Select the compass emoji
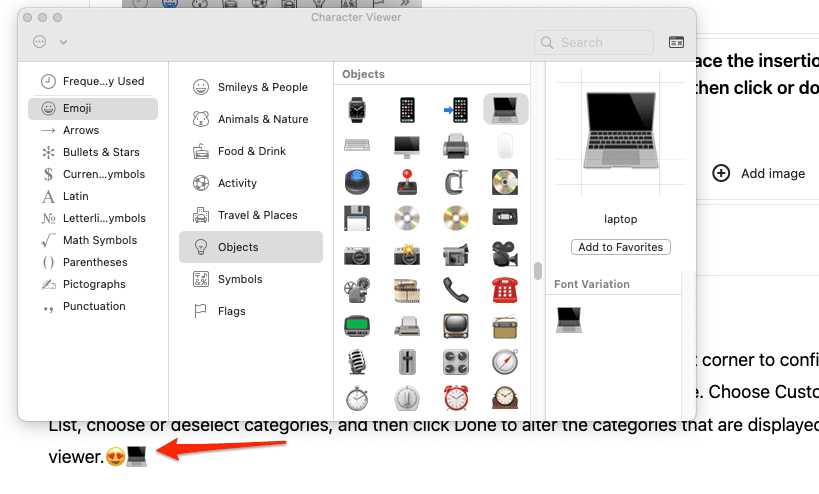This screenshot has height=494, width=819. click(505, 362)
